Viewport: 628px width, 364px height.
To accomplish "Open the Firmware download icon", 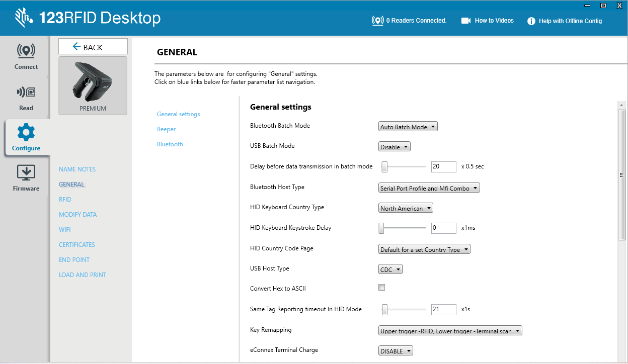I will 26,172.
